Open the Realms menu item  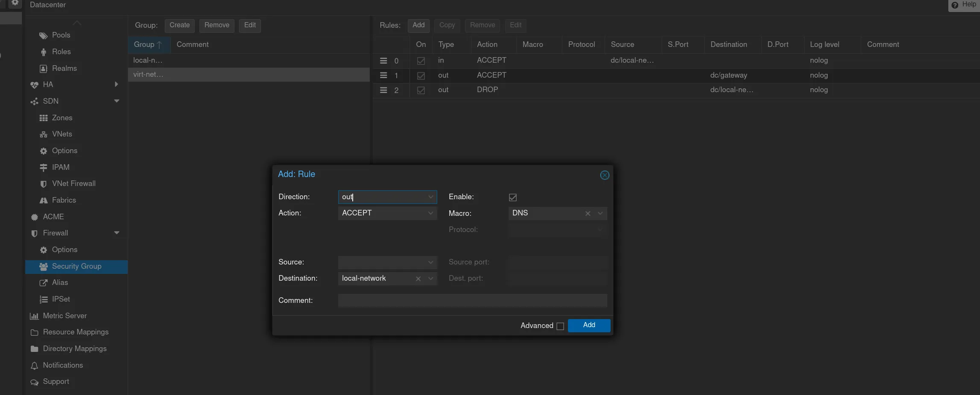click(64, 68)
